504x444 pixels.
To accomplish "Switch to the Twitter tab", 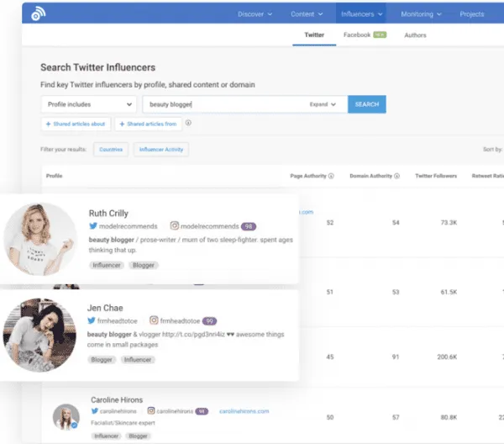I will [x=314, y=35].
